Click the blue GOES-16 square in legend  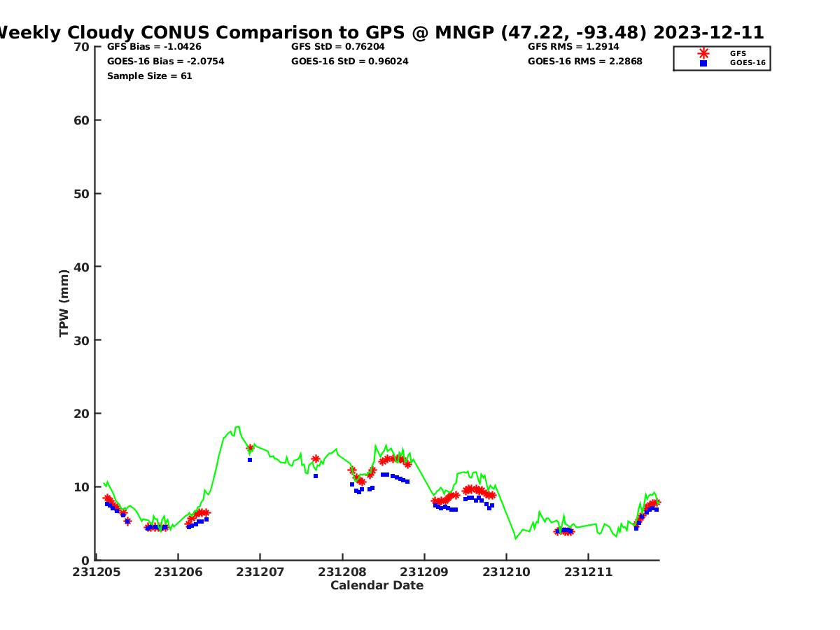[703, 63]
